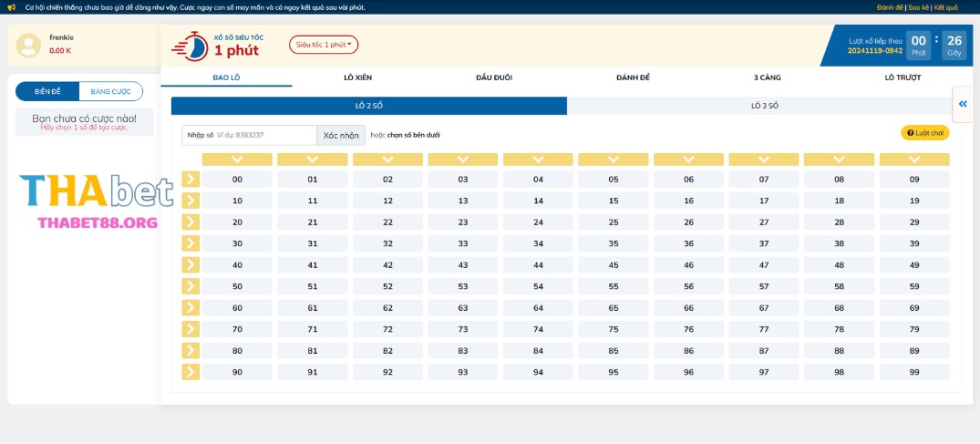Open the Siêu tốc 1 phút dropdown
The height and width of the screenshot is (444, 980).
(324, 45)
